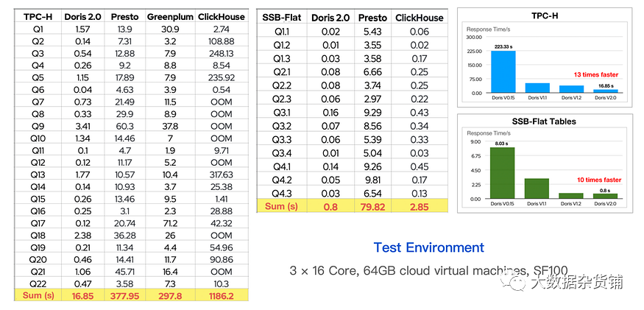Select ClickHouse value 1.41 in row Q15
This screenshot has width=644, height=310.
point(222,199)
